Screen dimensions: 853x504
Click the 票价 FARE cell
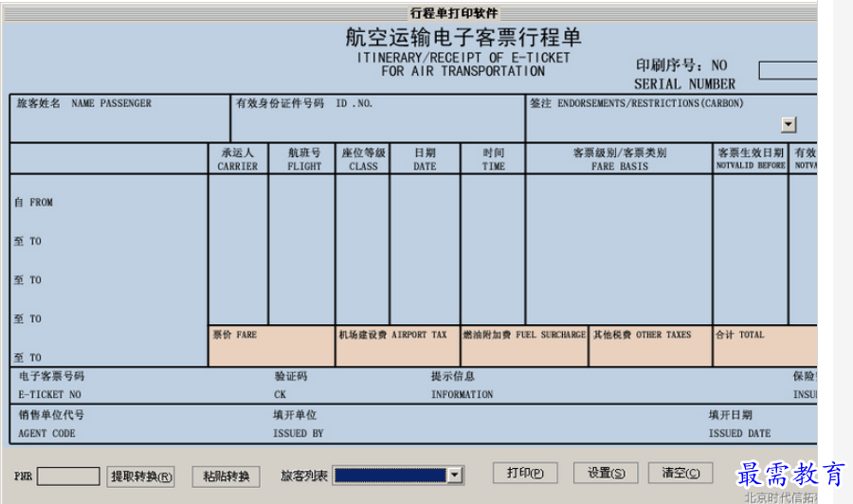tap(271, 346)
